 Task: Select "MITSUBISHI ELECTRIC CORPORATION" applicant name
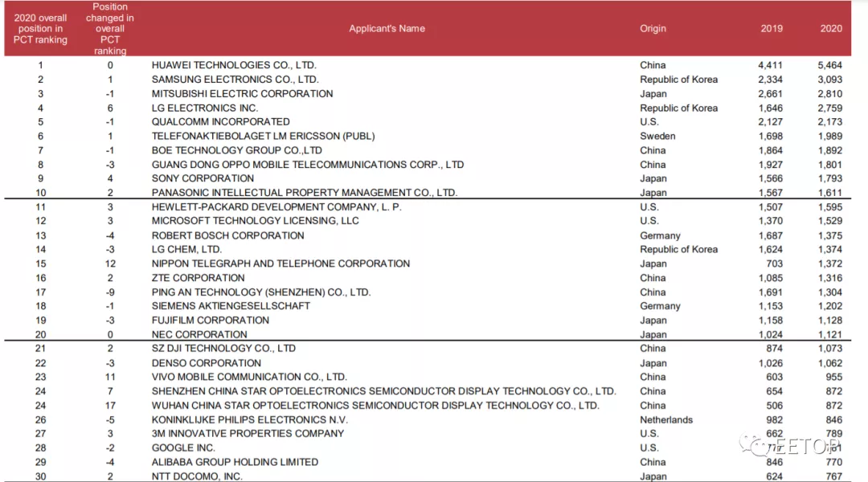pos(243,94)
